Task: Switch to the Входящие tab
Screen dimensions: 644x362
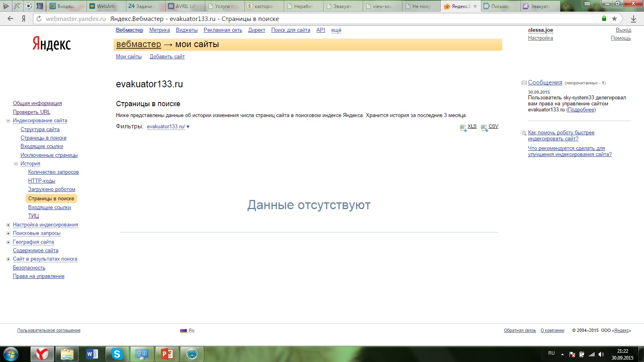Action: pyautogui.click(x=67, y=6)
